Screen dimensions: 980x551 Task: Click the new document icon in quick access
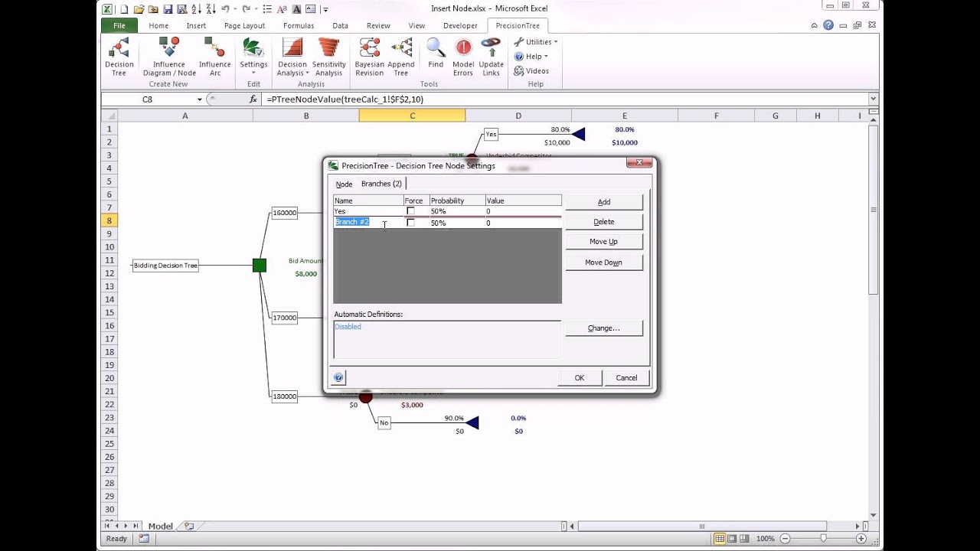125,9
